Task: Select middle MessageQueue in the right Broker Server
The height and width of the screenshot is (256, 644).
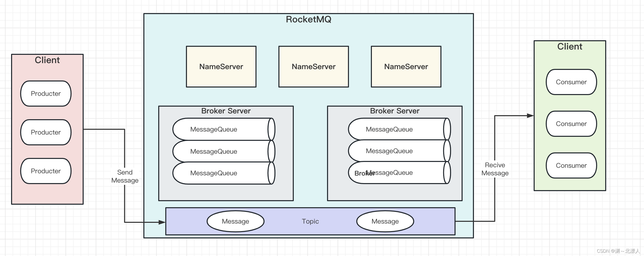Action: click(399, 151)
